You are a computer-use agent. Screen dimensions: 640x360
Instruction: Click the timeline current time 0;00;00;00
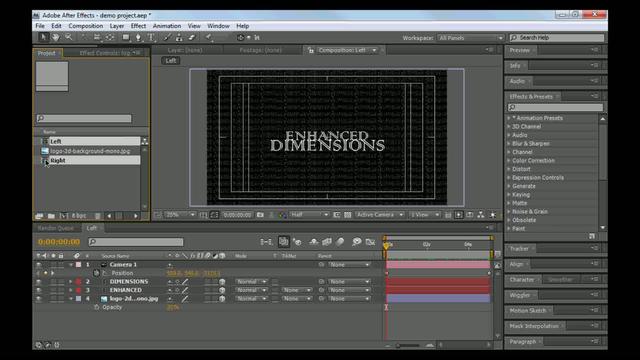[59, 242]
